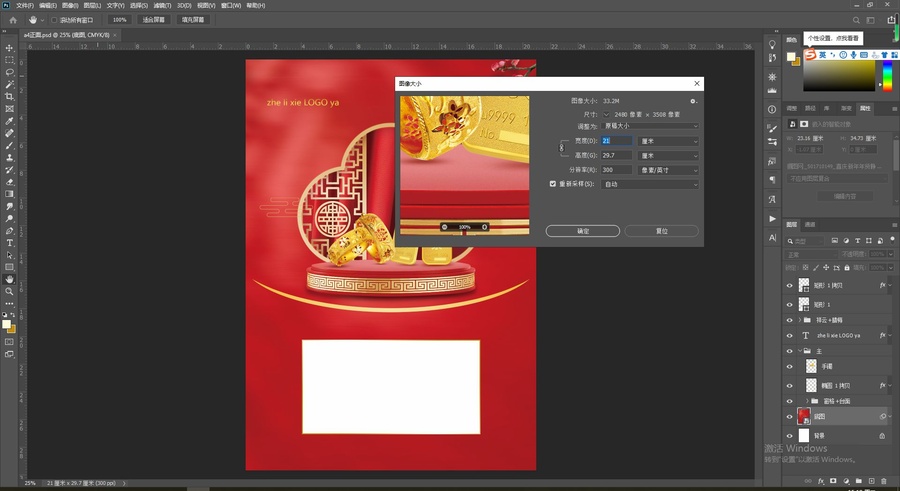Screen dimensions: 900x491
Task: Open the Learn lightbulb panel icon
Action: point(772,45)
